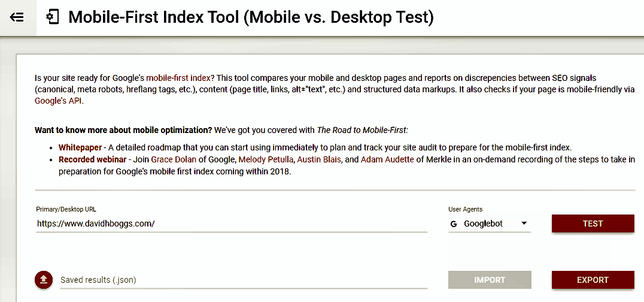Click the round upload icon for saved results
Image resolution: width=644 pixels, height=302 pixels.
tap(44, 280)
